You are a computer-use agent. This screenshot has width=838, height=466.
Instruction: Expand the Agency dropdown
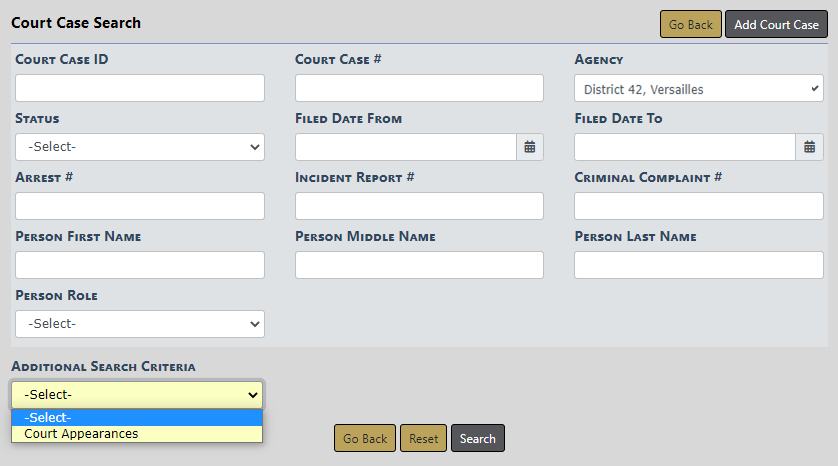pyautogui.click(x=699, y=89)
